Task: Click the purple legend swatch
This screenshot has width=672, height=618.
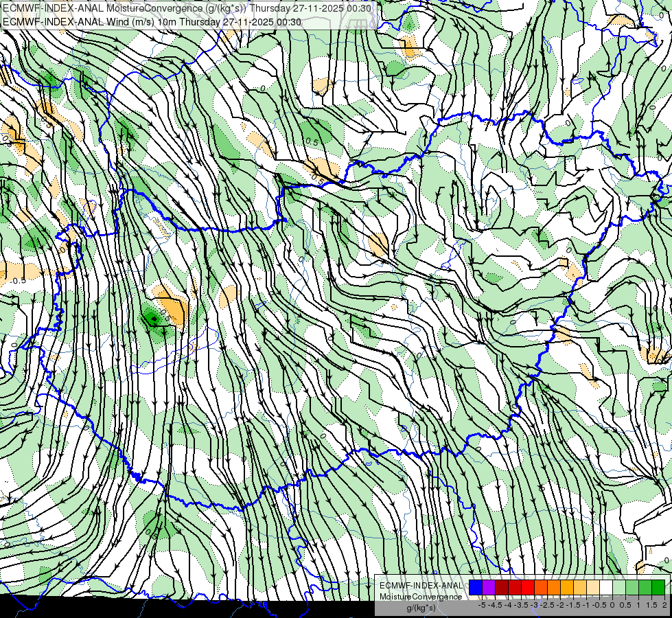Action: click(489, 587)
